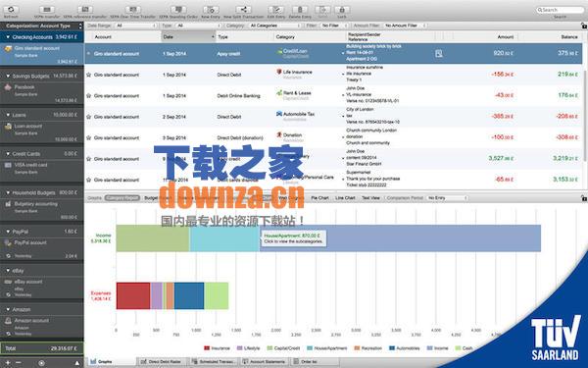
Task: Click the remove account minus button
Action: point(19,363)
